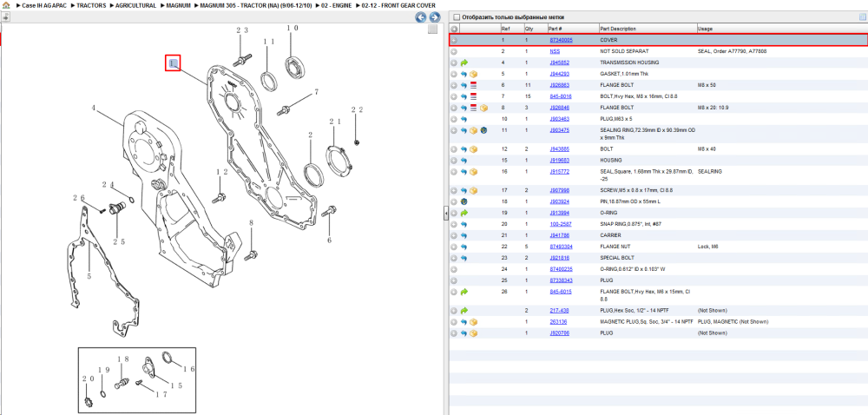This screenshot has width=868, height=415.
Task: Click blue arrow icon in HOUSING row
Action: pyautogui.click(x=464, y=161)
